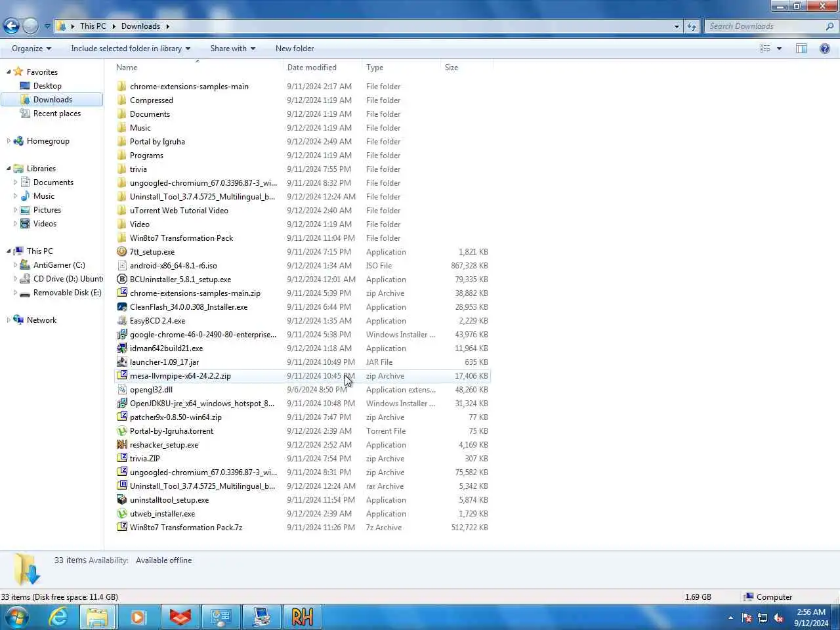Expand the Pictures library node
Screen dimensions: 840x630
pos(15,210)
